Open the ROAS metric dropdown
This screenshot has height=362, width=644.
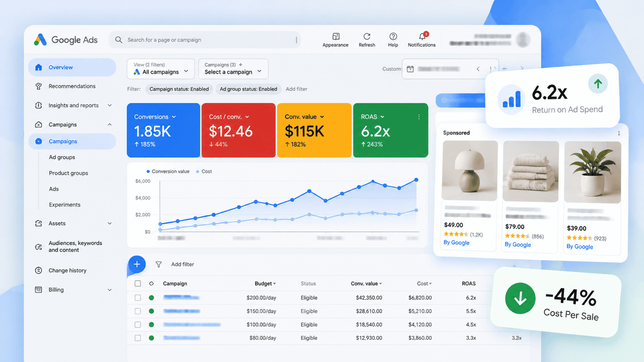[x=382, y=117]
